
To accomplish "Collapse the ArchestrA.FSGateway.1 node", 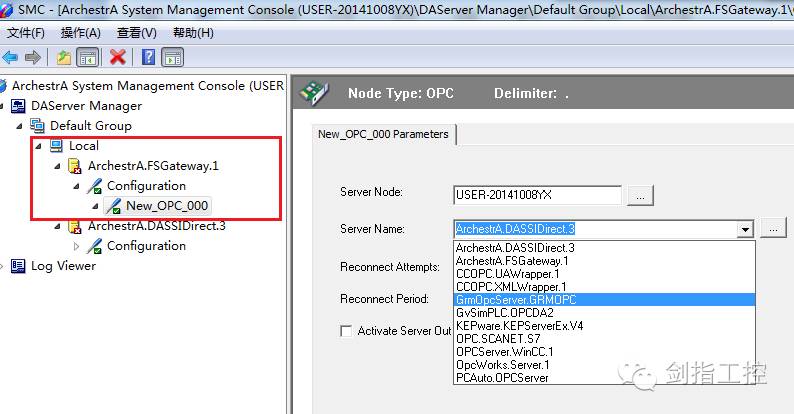I will tap(57, 166).
